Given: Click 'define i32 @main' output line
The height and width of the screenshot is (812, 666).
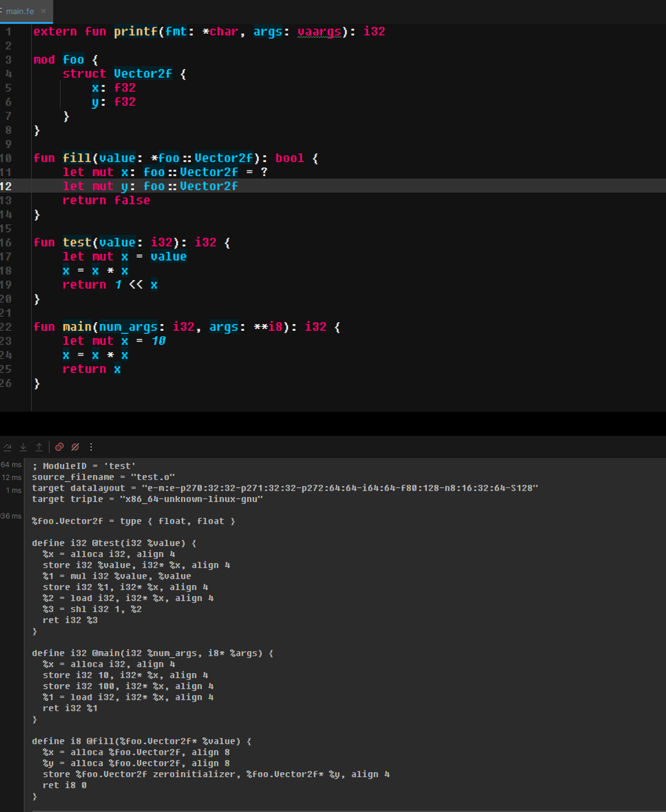Looking at the screenshot, I should click(x=153, y=653).
